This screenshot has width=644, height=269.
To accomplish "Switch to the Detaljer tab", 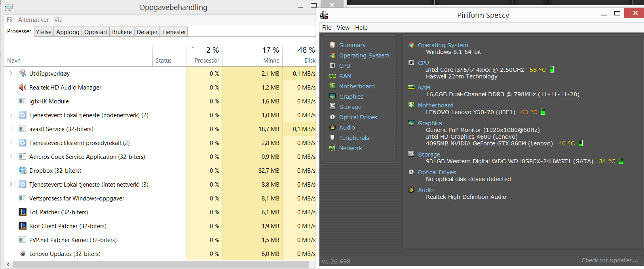I will (x=147, y=32).
